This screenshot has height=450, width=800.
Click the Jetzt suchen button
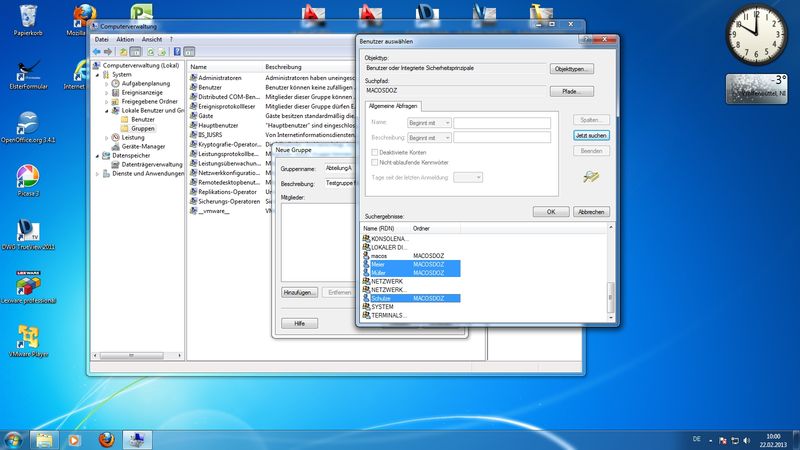[x=590, y=134]
